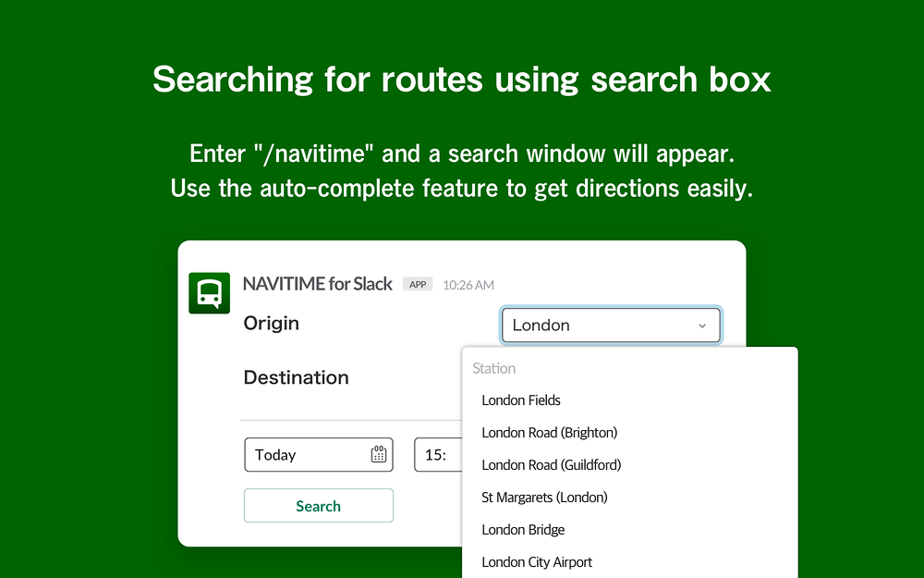This screenshot has height=578, width=924.
Task: Select St Margarets (London) station
Action: [544, 498]
